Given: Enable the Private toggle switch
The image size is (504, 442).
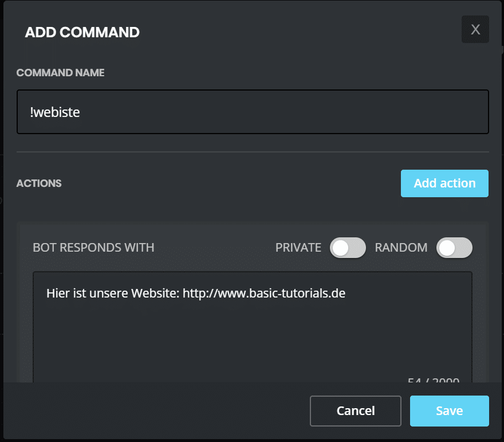Looking at the screenshot, I should [348, 248].
